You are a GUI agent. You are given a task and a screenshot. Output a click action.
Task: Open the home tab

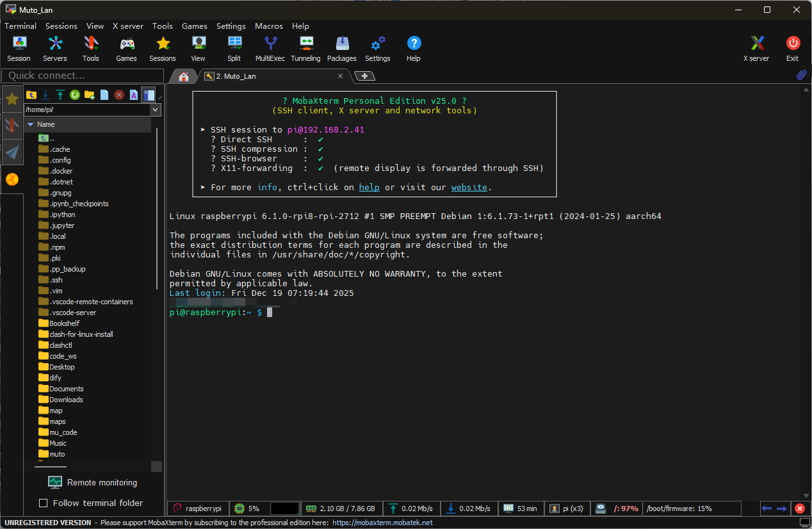184,76
